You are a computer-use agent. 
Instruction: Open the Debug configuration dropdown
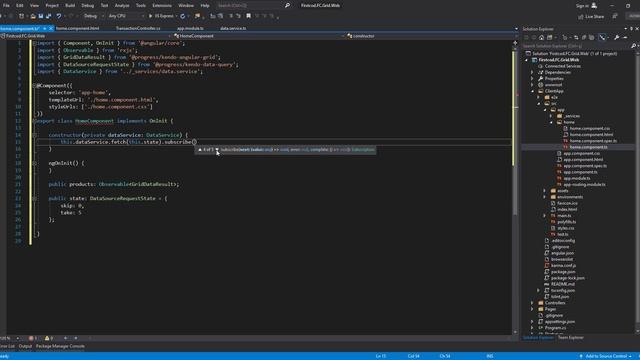(93, 16)
